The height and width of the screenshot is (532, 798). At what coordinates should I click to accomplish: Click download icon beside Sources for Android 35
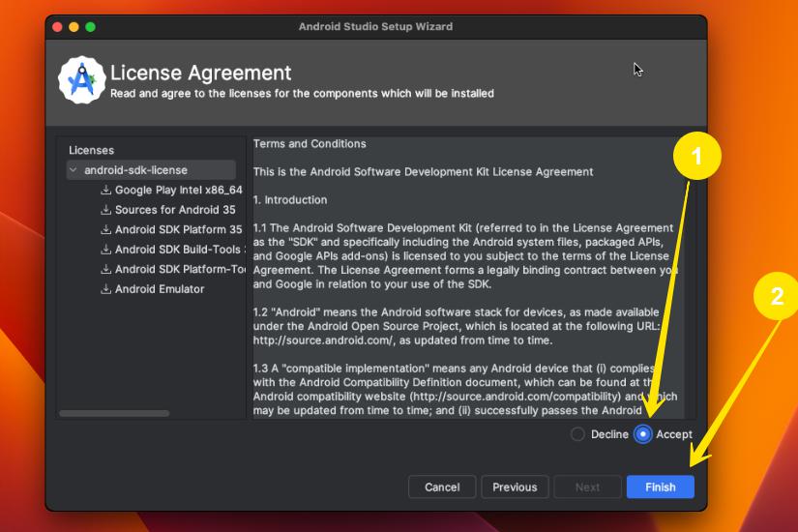105,210
